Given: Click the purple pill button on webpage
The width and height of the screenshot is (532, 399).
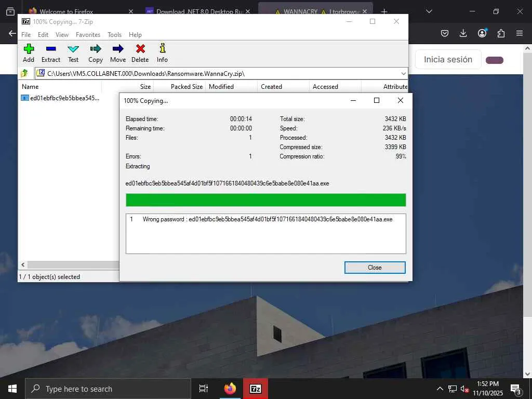Looking at the screenshot, I should [495, 60].
